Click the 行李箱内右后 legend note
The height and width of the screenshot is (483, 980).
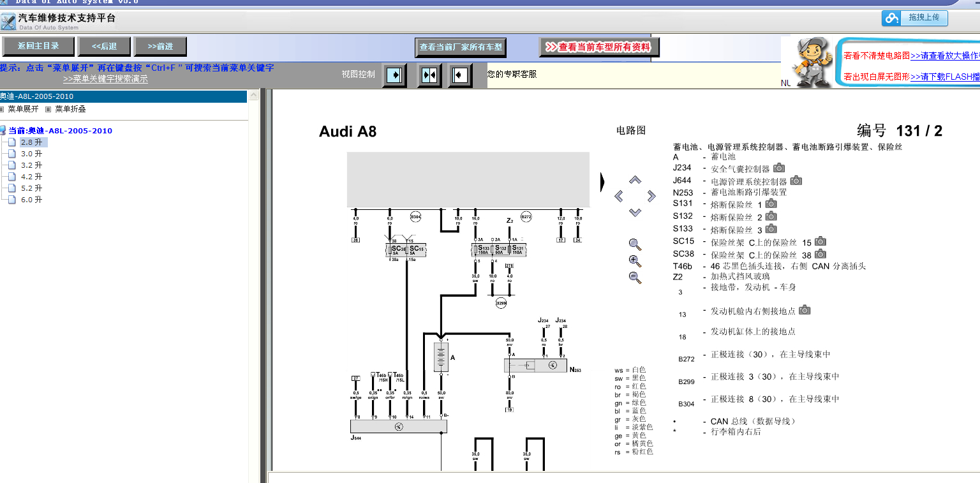pos(736,432)
